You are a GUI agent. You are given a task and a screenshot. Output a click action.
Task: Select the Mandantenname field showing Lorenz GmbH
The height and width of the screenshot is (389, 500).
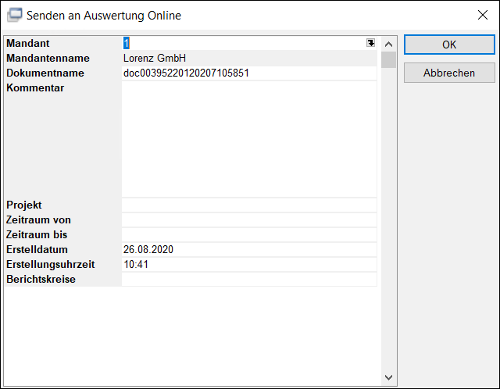(249, 58)
